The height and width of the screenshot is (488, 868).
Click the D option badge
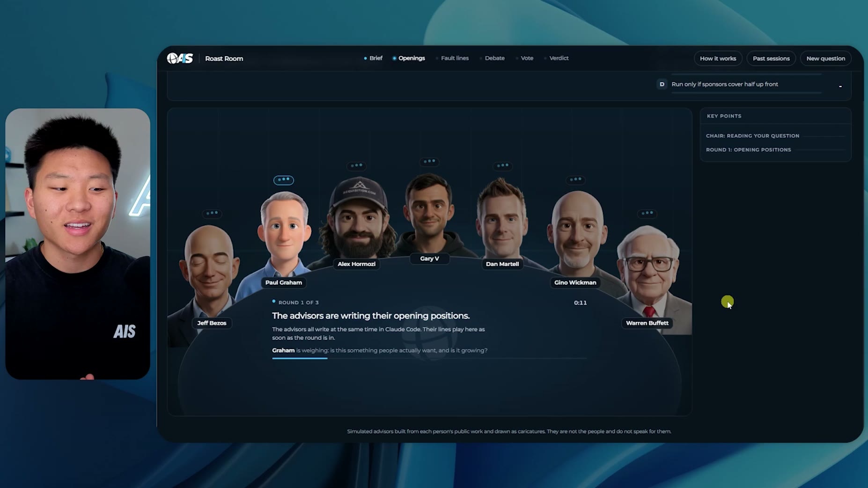662,84
